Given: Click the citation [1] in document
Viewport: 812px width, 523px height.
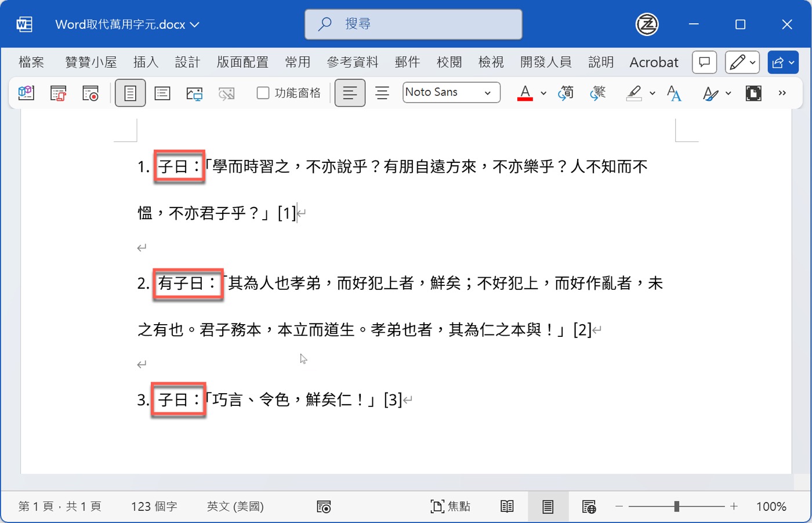Looking at the screenshot, I should point(287,213).
